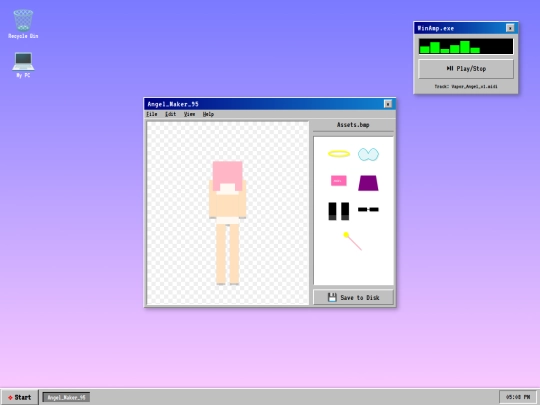This screenshot has width=540, height=405.
Task: Pick the black boots asset
Action: pos(339,211)
